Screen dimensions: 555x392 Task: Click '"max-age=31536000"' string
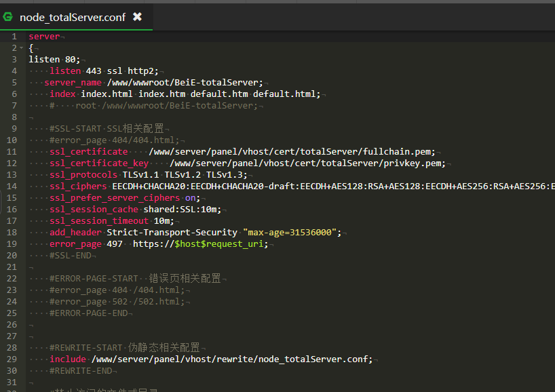click(x=290, y=233)
